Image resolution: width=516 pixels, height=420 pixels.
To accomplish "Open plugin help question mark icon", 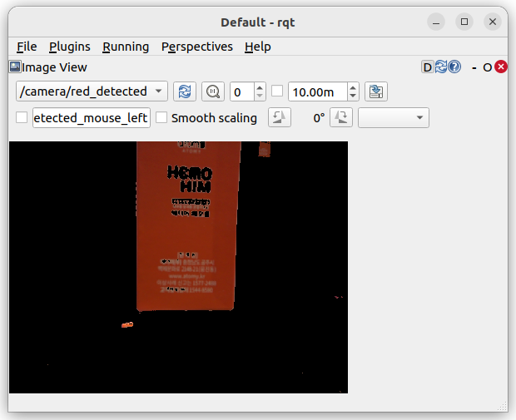I will (x=454, y=67).
